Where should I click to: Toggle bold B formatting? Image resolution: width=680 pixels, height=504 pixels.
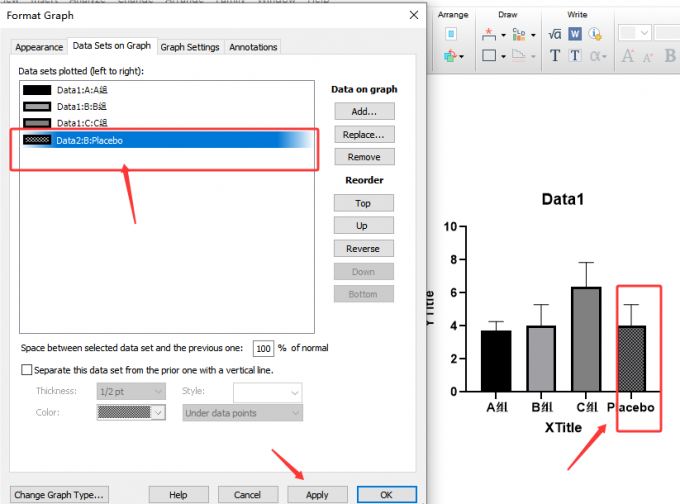tap(670, 56)
